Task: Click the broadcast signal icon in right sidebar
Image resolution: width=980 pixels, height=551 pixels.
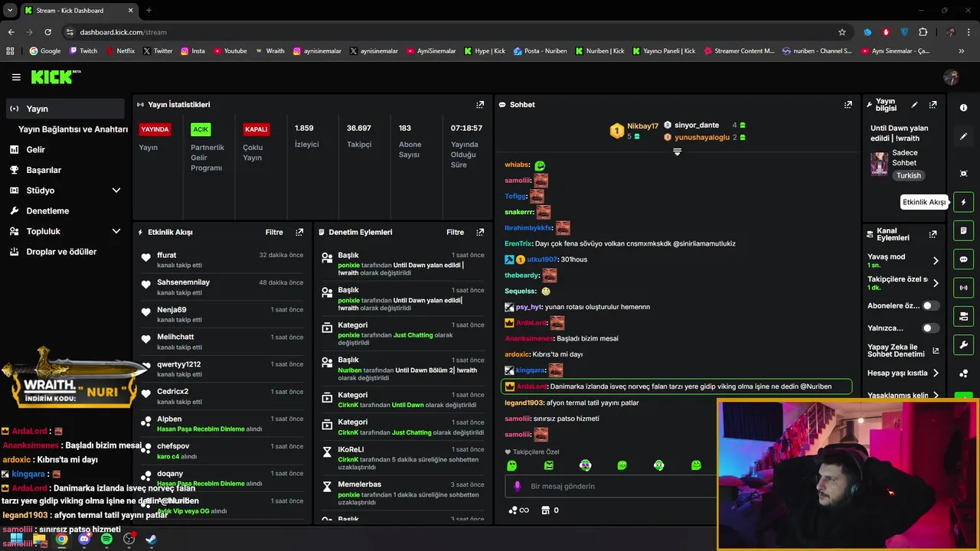Action: point(963,288)
